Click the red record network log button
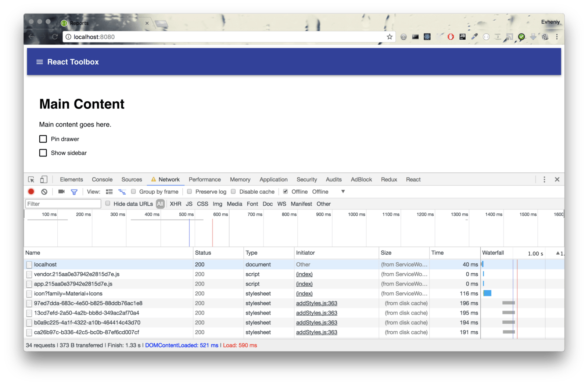The height and width of the screenshot is (385, 588). pyautogui.click(x=31, y=191)
